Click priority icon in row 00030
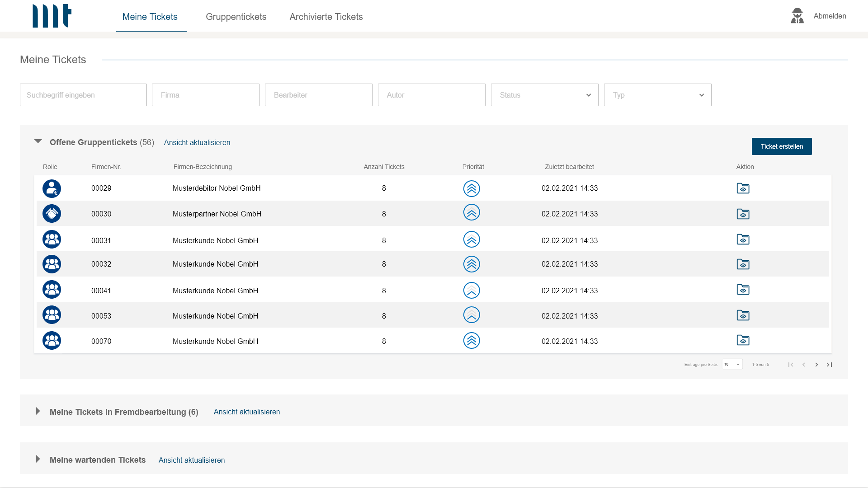Image resolution: width=868 pixels, height=488 pixels. 472,212
